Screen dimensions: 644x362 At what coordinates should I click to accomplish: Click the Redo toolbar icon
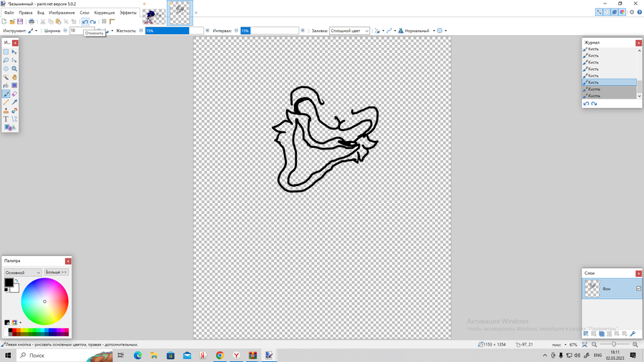(x=93, y=21)
